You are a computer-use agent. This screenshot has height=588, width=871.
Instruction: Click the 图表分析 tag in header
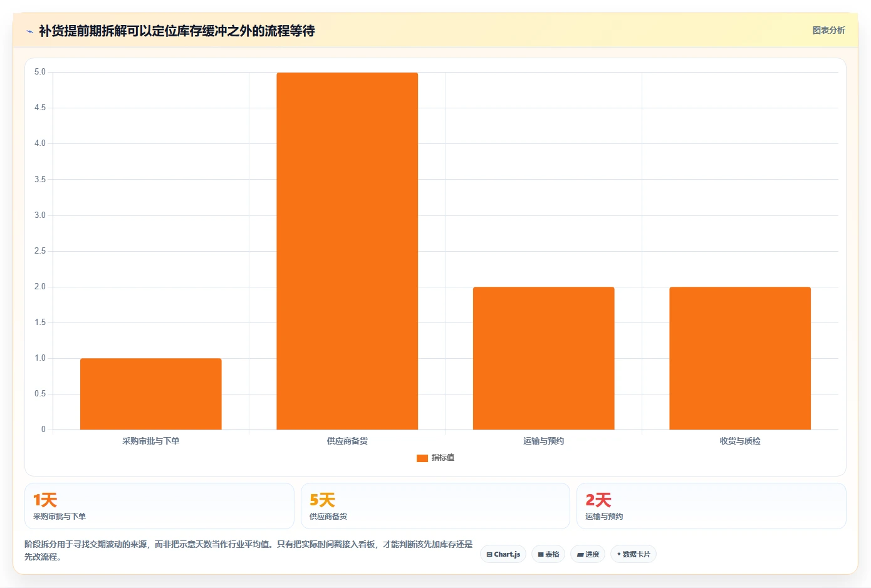click(x=828, y=30)
